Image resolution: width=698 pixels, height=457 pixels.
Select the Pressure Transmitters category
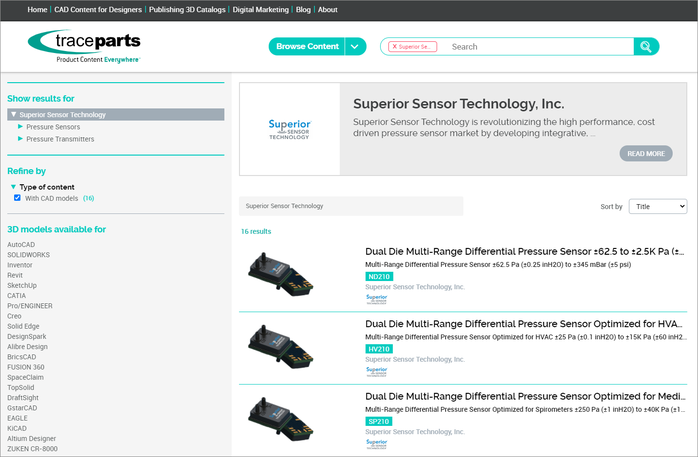pyautogui.click(x=60, y=139)
